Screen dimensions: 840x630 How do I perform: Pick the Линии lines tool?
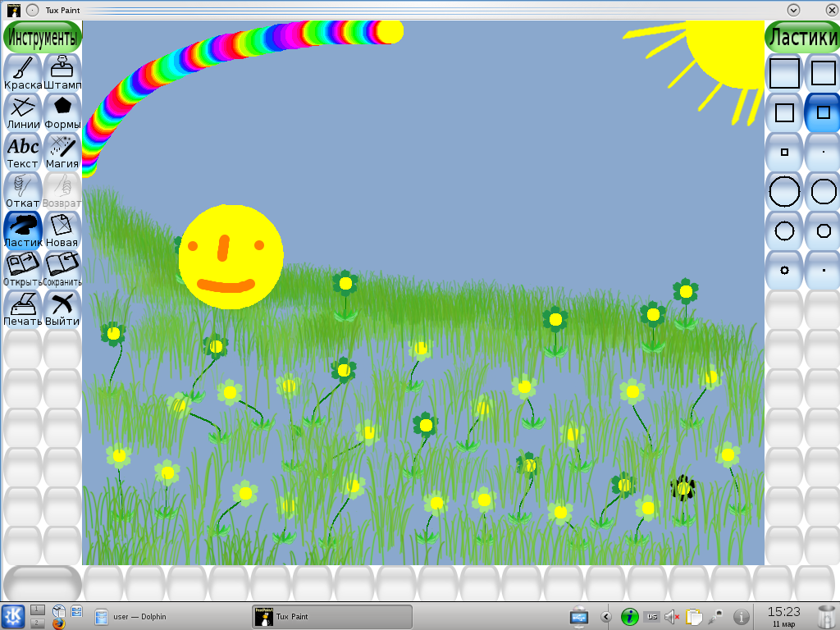tap(23, 112)
